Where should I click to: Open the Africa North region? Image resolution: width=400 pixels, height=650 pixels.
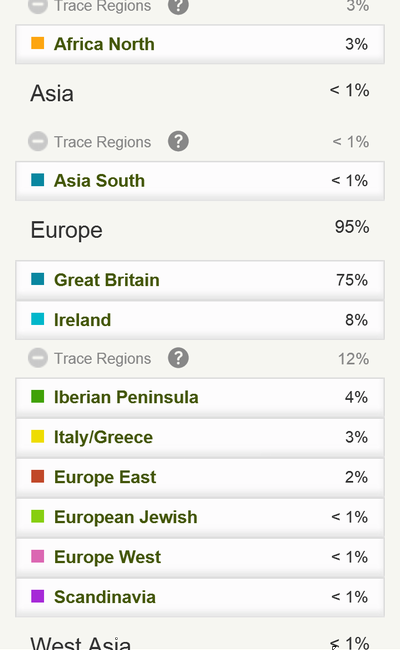[200, 44]
